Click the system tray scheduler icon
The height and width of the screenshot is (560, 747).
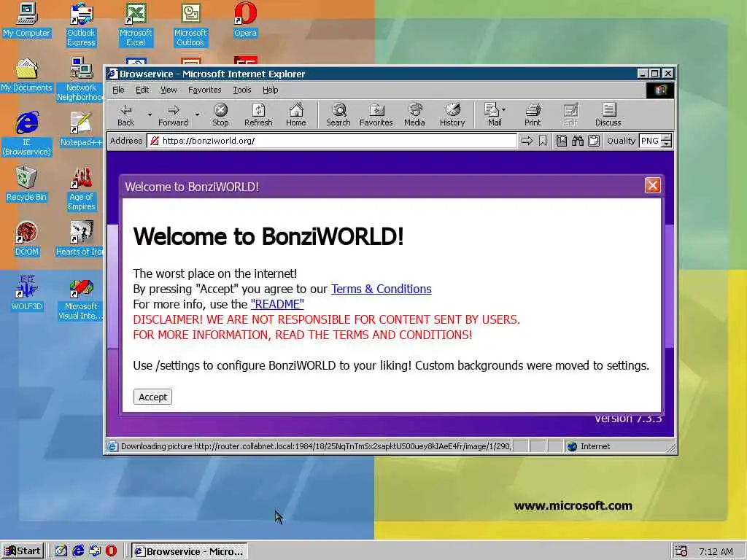(x=681, y=551)
